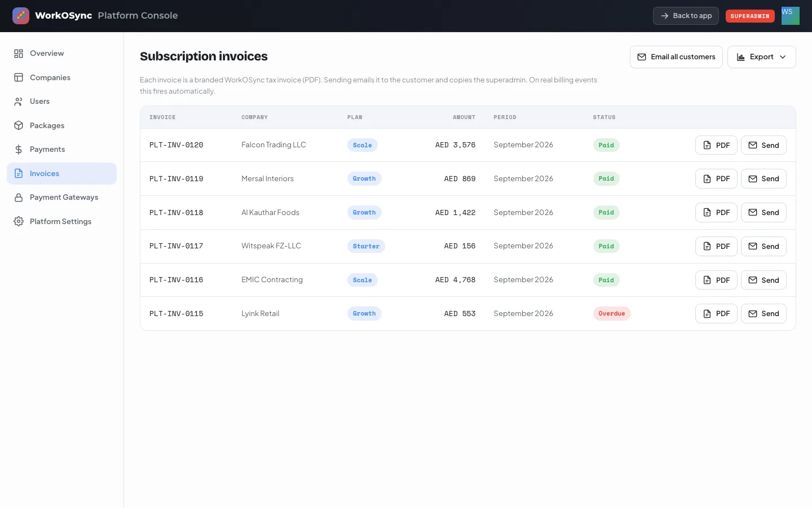Open PDF for invoice PLT-INV-0115

coord(716,314)
